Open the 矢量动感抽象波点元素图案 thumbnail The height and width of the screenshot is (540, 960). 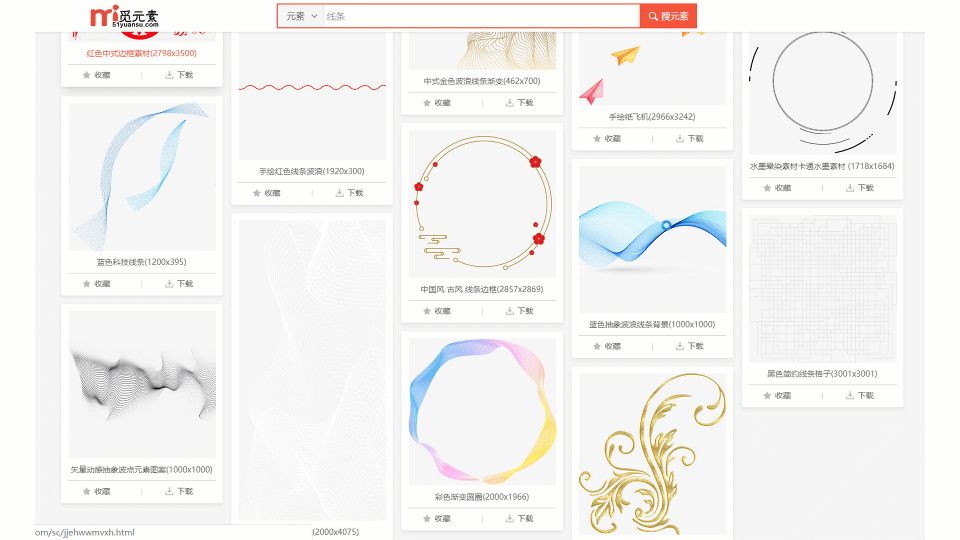(x=142, y=384)
